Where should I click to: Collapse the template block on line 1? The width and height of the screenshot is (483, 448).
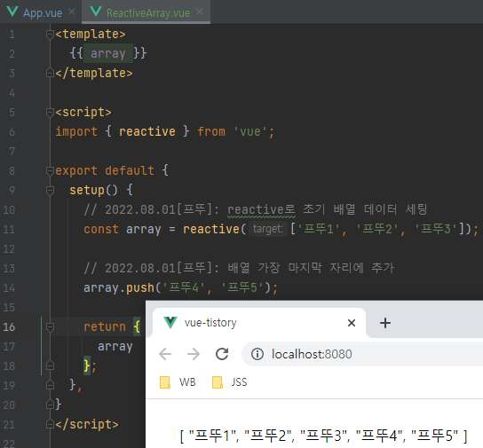[x=50, y=34]
